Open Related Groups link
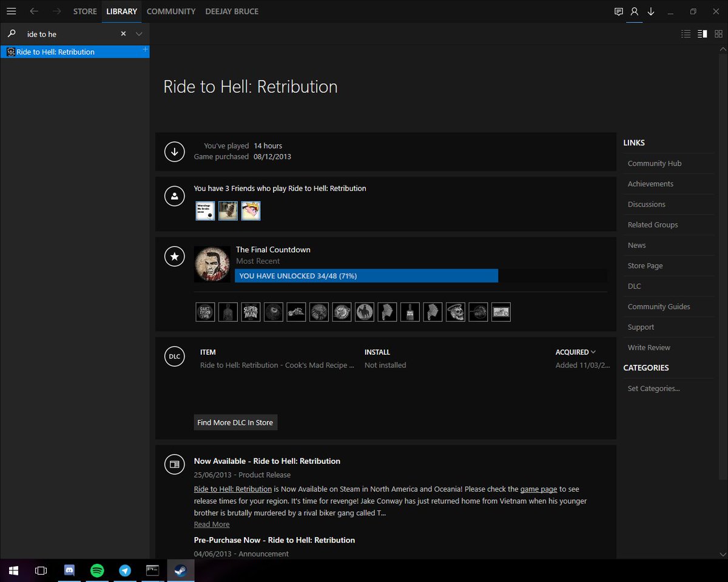The image size is (728, 582). tap(653, 225)
